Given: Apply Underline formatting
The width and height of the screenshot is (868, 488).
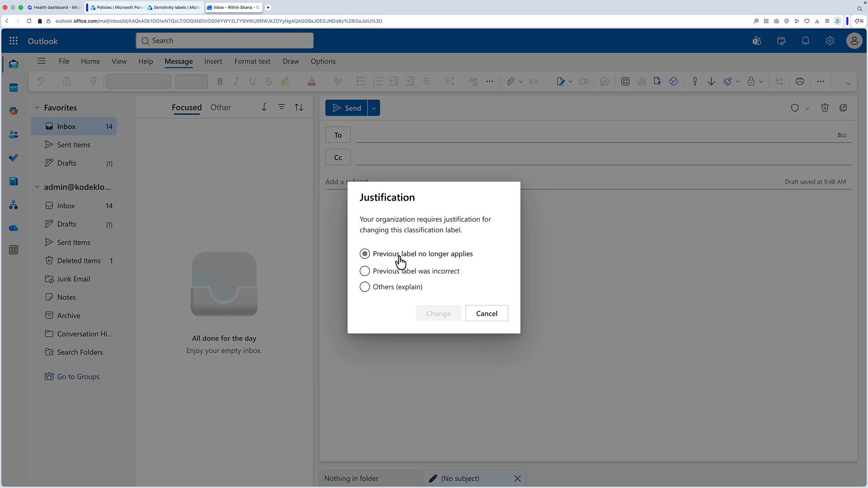Looking at the screenshot, I should point(252,81).
